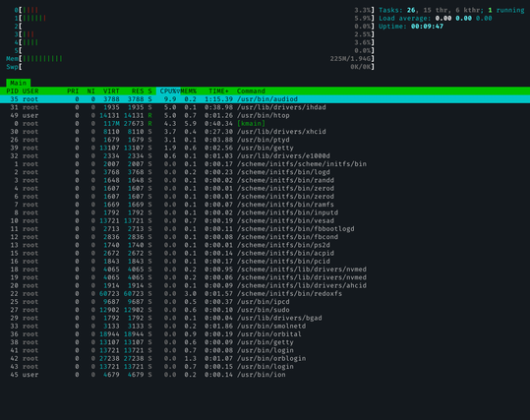This screenshot has width=530, height=420.
Task: Select getty process with PID 38
Action: click(x=265, y=342)
